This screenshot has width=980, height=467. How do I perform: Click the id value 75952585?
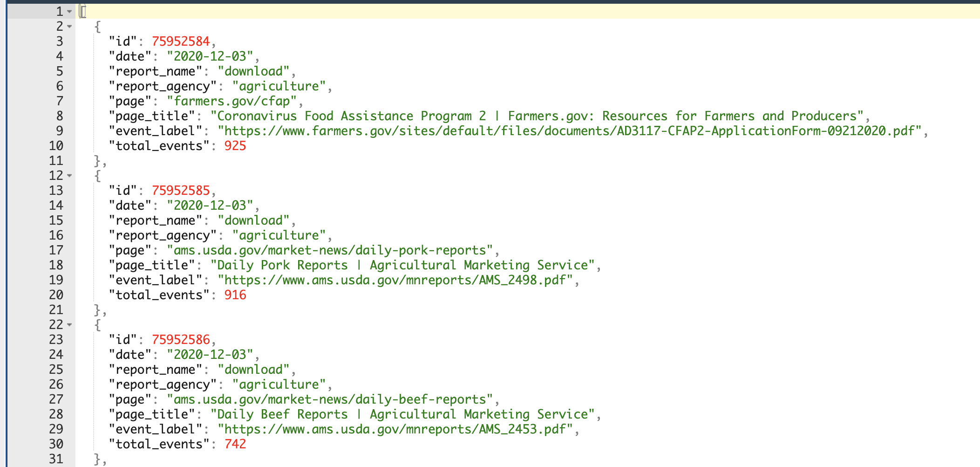pos(181,191)
